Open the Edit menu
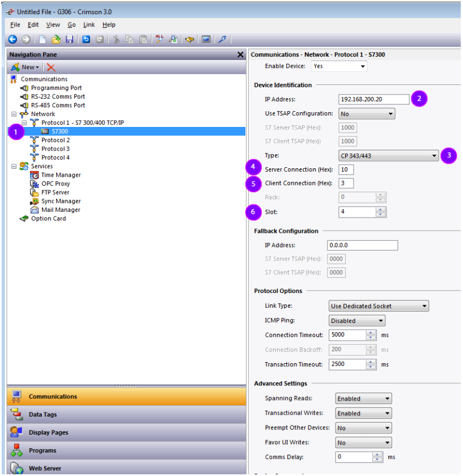 coord(33,25)
